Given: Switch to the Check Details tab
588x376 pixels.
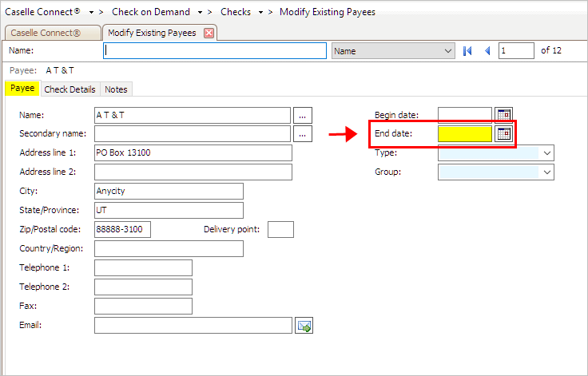Looking at the screenshot, I should [x=70, y=89].
